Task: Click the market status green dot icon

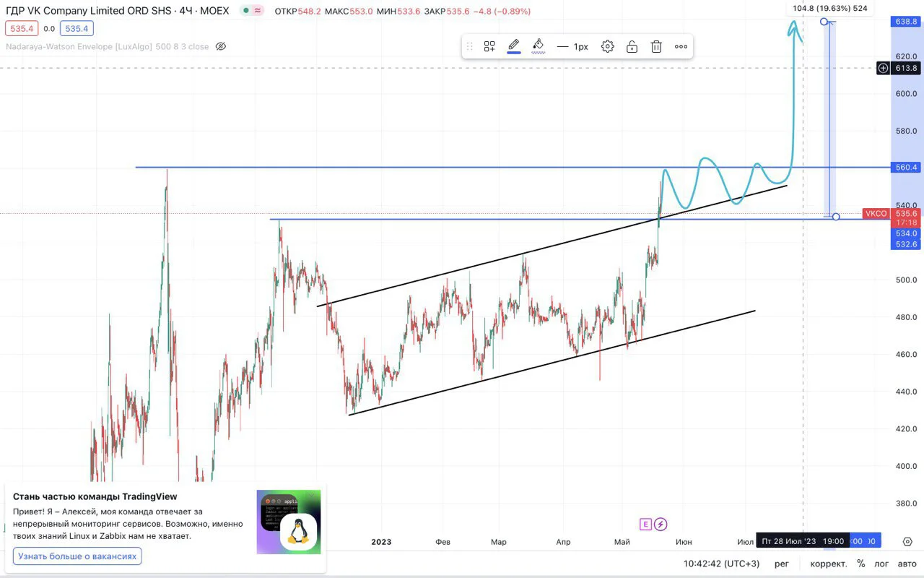Action: [246, 11]
